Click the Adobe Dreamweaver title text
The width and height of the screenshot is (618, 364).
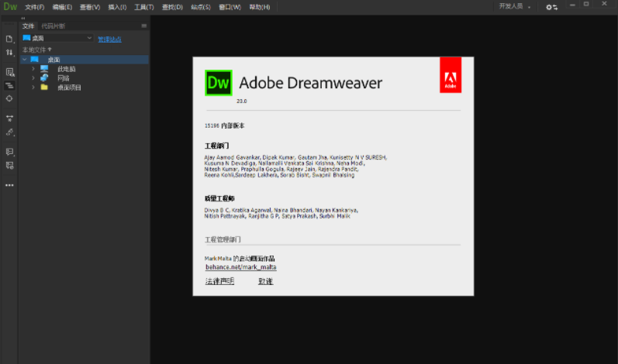click(311, 83)
